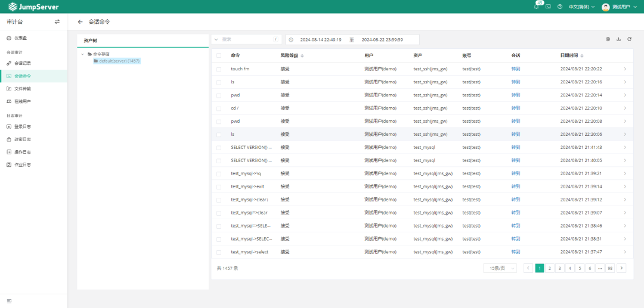Click the 搜索 search input field
Screen dimensions: 644x308
tap(246, 39)
